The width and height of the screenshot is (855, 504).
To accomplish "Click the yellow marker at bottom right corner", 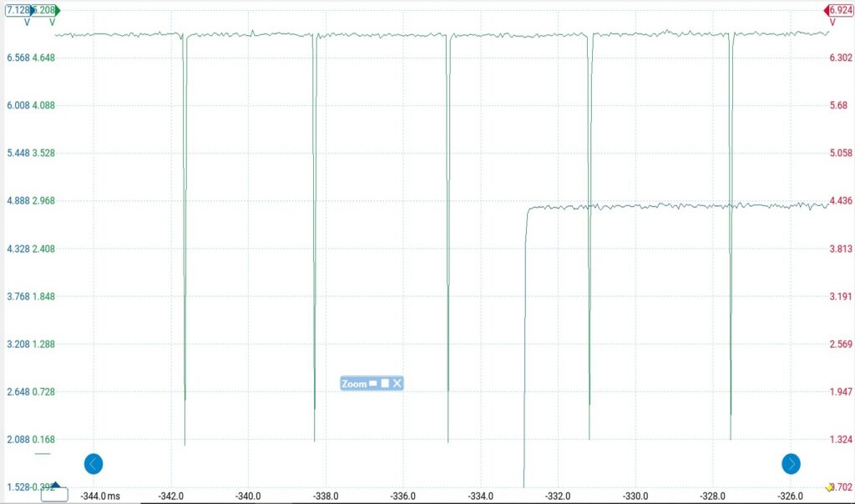I will [829, 486].
